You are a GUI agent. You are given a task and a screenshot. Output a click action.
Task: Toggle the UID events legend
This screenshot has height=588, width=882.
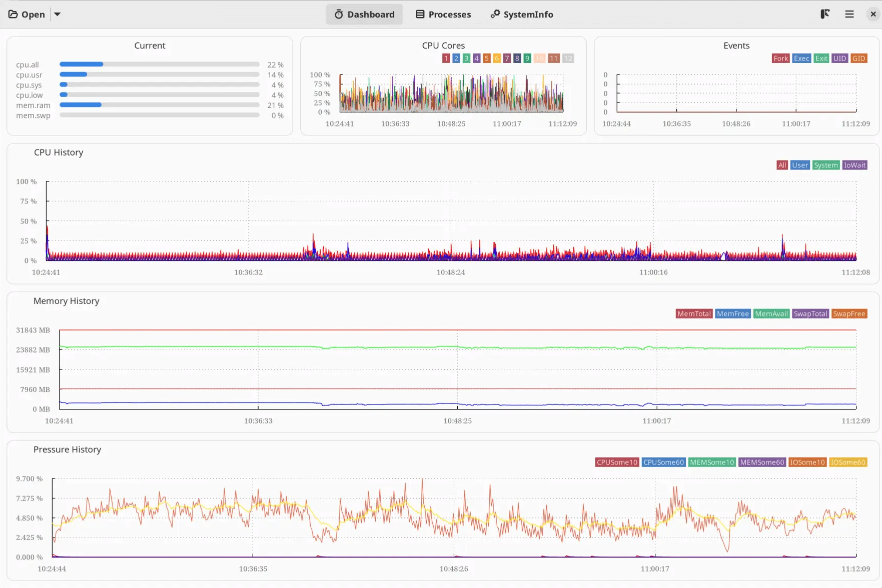(x=840, y=58)
